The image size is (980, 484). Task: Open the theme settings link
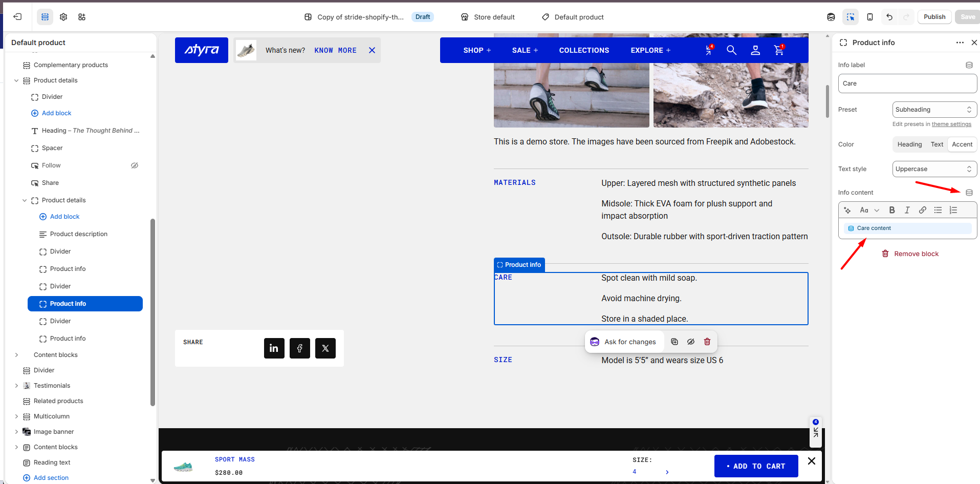click(951, 124)
